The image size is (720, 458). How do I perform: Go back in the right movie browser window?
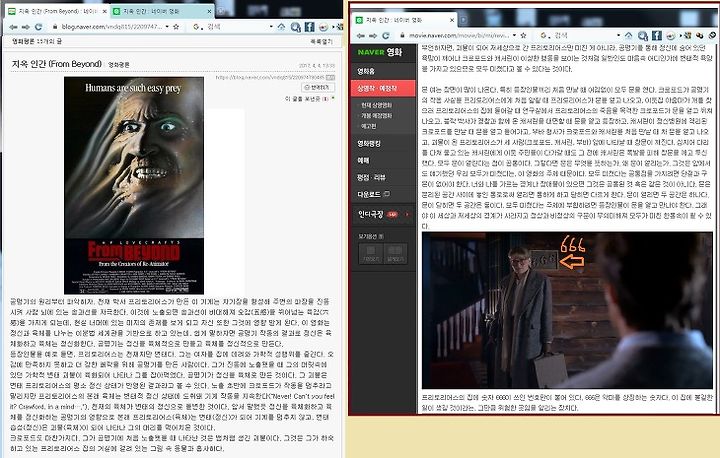coord(361,35)
